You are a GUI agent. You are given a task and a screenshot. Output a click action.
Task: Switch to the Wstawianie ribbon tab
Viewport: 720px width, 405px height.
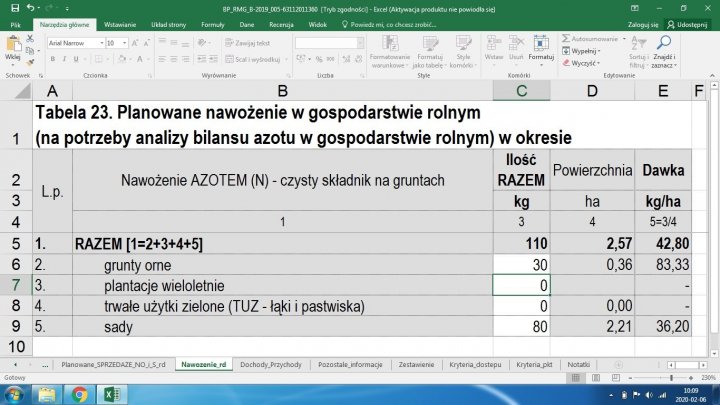click(x=120, y=25)
